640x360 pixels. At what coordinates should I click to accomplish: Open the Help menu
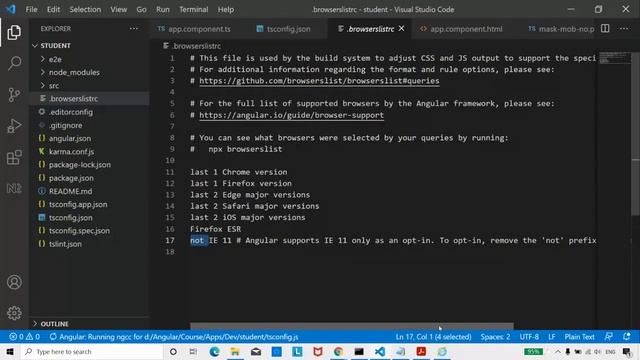pyautogui.click(x=226, y=9)
